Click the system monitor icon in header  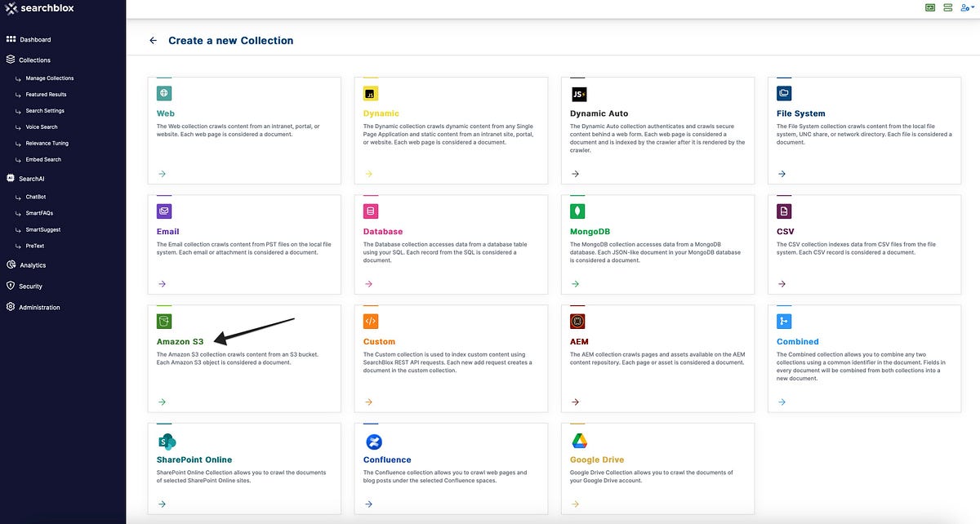930,7
